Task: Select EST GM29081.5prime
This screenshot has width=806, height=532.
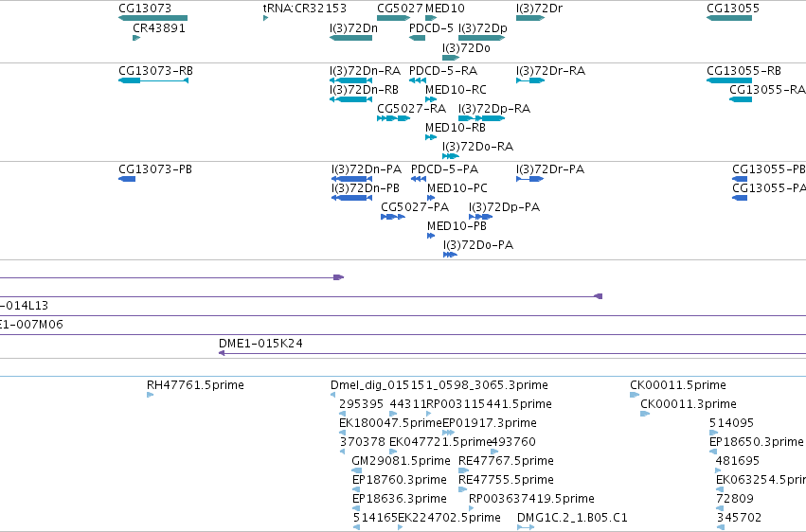Action: pos(356,470)
